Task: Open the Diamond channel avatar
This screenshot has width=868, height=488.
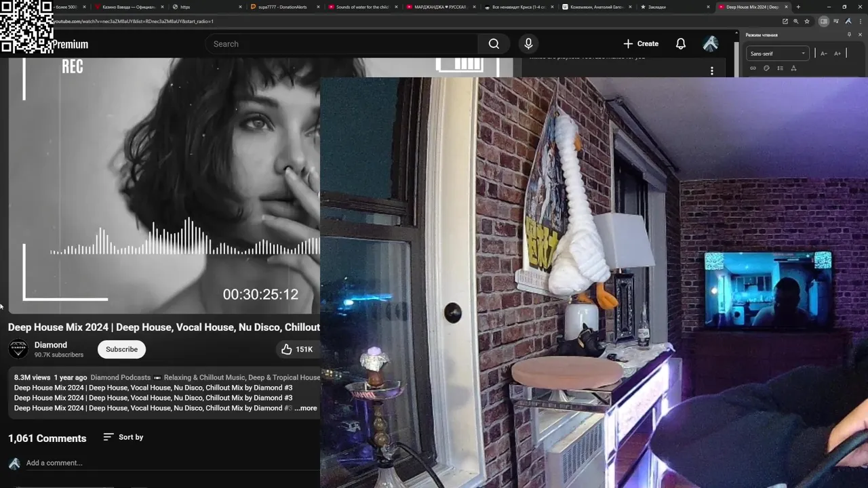Action: (18, 349)
